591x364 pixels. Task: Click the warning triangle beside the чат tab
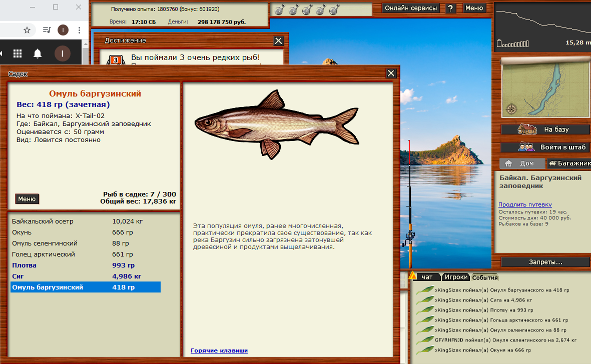413,275
